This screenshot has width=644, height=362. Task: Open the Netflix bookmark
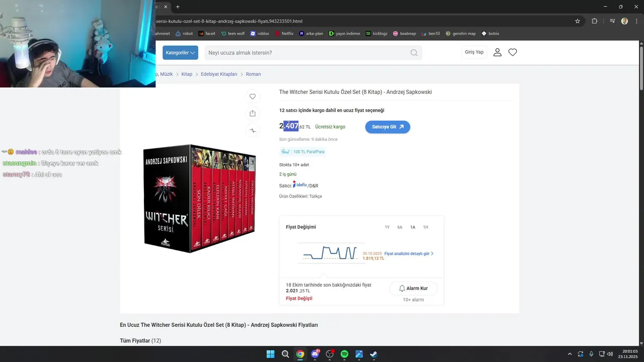pos(284,34)
